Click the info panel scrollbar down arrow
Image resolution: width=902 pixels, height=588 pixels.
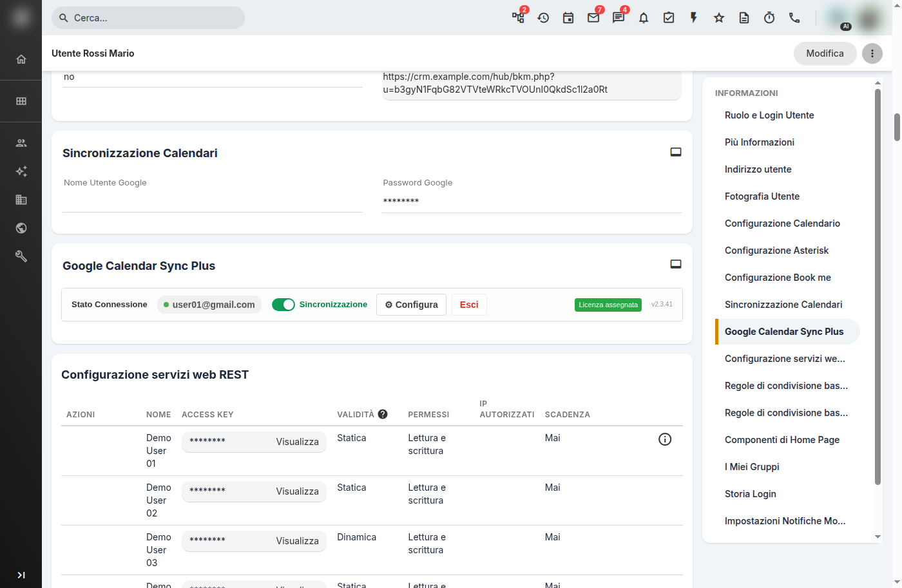point(878,536)
